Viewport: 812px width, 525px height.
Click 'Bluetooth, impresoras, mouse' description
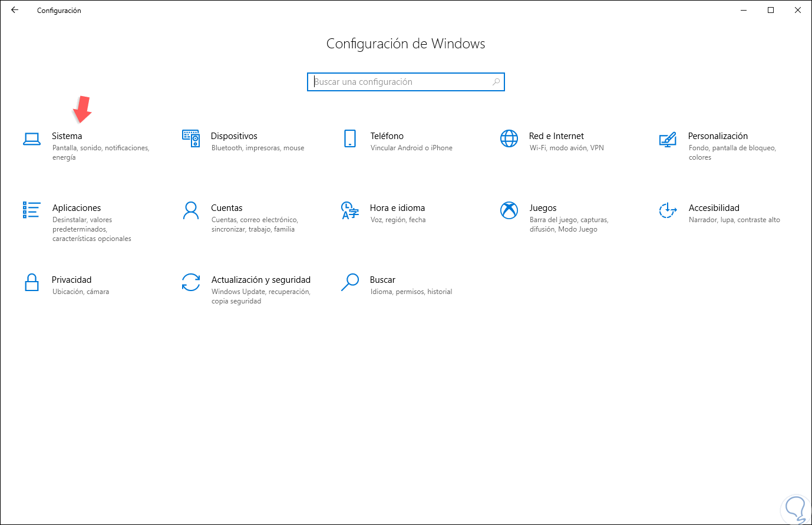[258, 148]
